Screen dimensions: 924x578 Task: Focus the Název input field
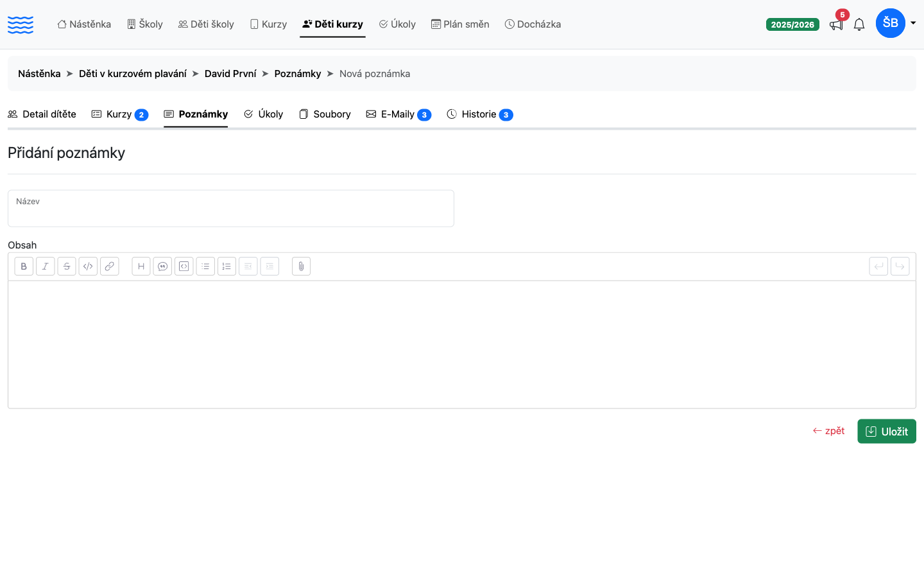(231, 208)
